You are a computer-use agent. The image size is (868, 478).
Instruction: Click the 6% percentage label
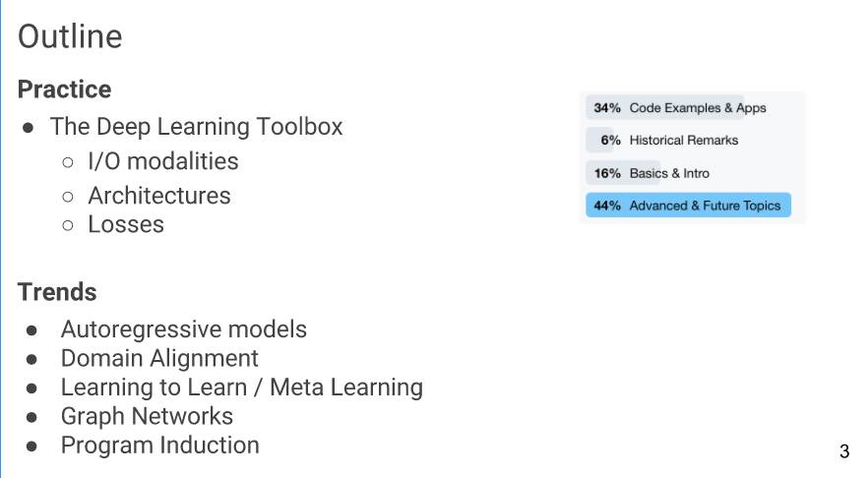pyautogui.click(x=610, y=141)
